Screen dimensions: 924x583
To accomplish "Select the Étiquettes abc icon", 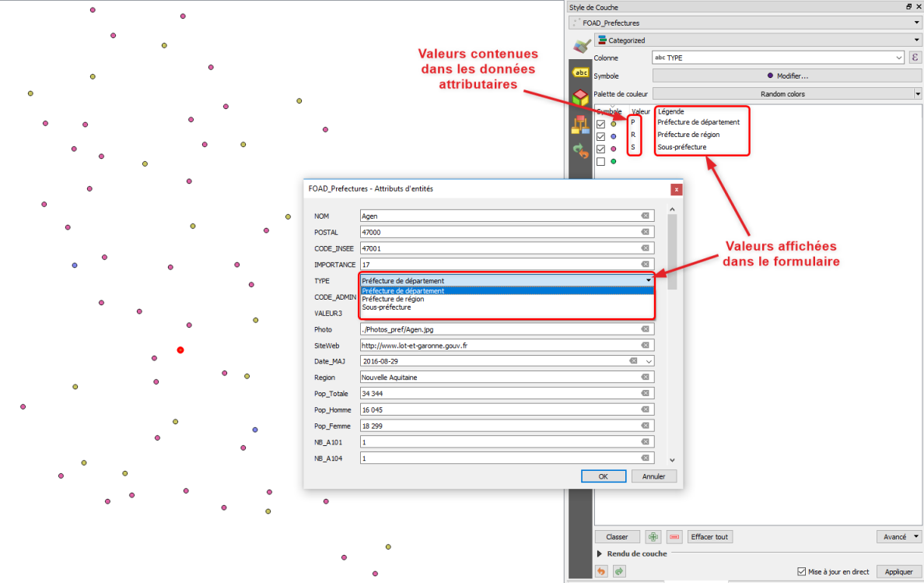I will [x=580, y=72].
